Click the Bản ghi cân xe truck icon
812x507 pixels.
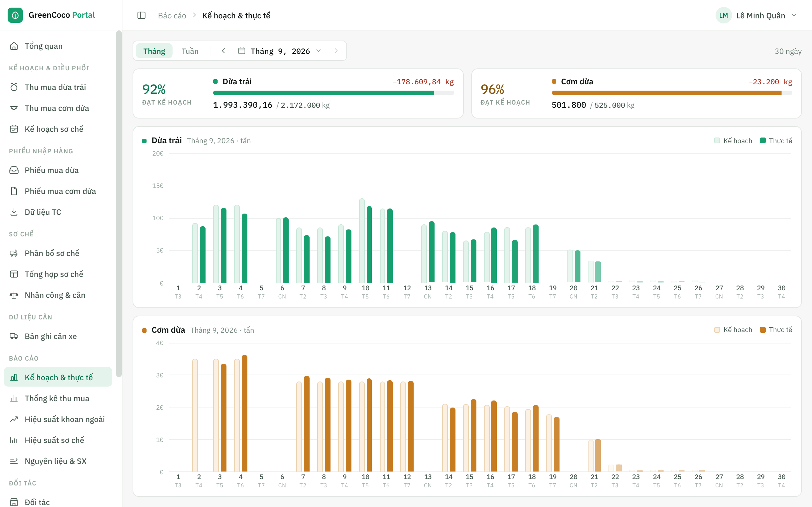(14, 336)
